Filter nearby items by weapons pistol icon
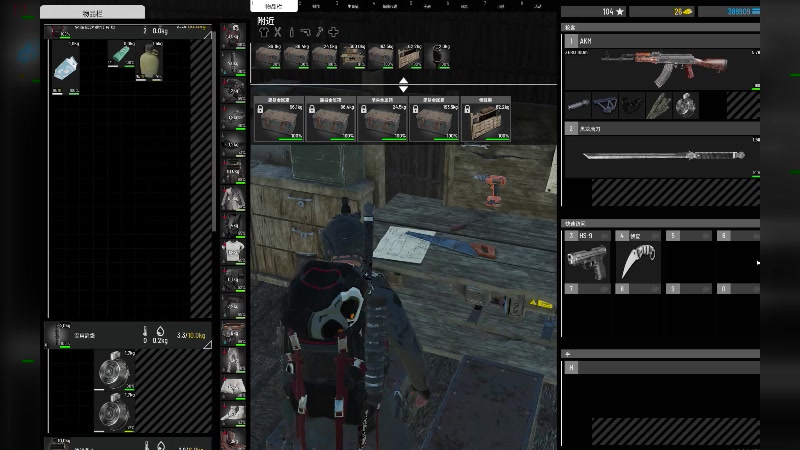The width and height of the screenshot is (800, 450). tap(305, 32)
